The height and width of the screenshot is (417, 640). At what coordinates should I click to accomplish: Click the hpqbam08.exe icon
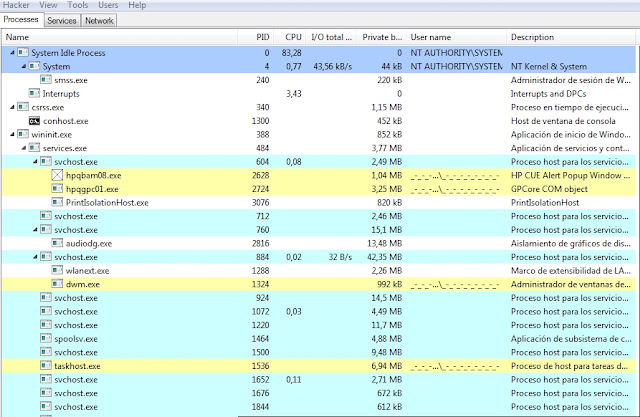tap(57, 175)
